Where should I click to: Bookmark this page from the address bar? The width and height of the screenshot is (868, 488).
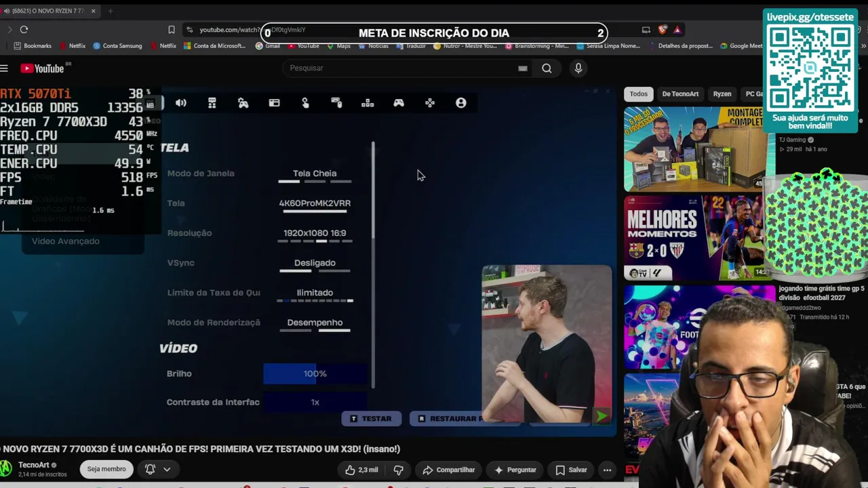pyautogui.click(x=172, y=30)
